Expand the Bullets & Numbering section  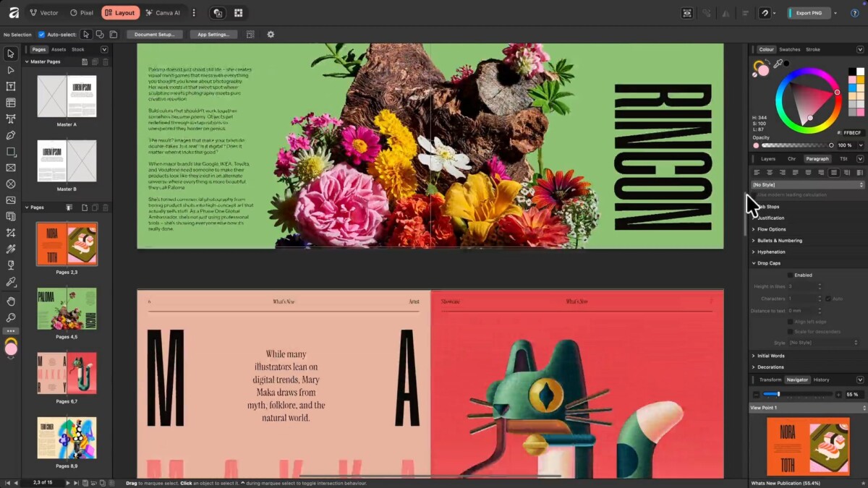779,241
